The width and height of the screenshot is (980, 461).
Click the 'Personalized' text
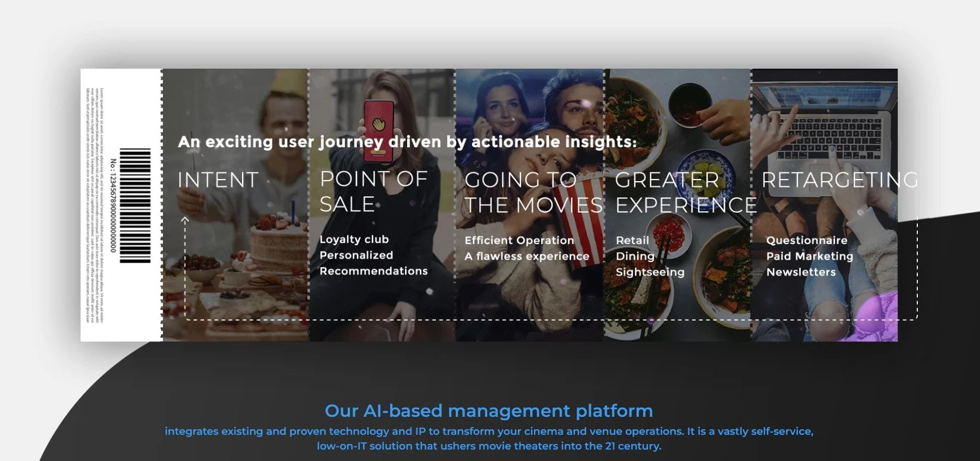356,255
